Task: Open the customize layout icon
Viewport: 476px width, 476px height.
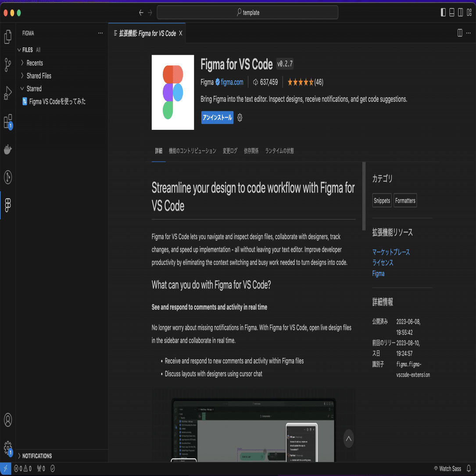Action: point(469,12)
